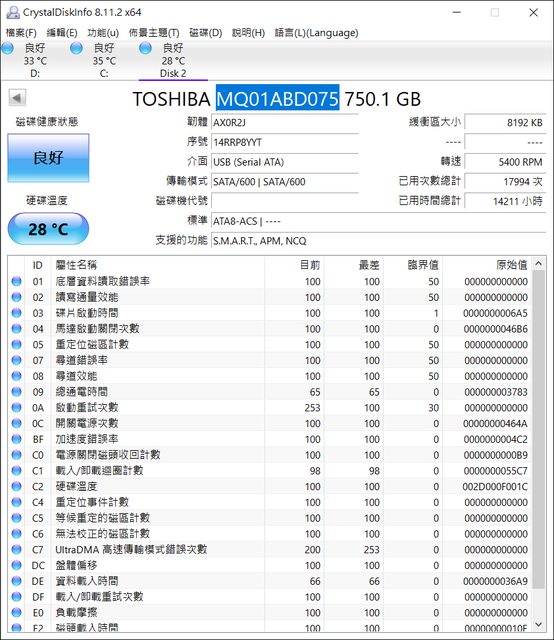Image resolution: width=554 pixels, height=640 pixels.
Task: Click status dot for attribute 09
Action: point(16,392)
